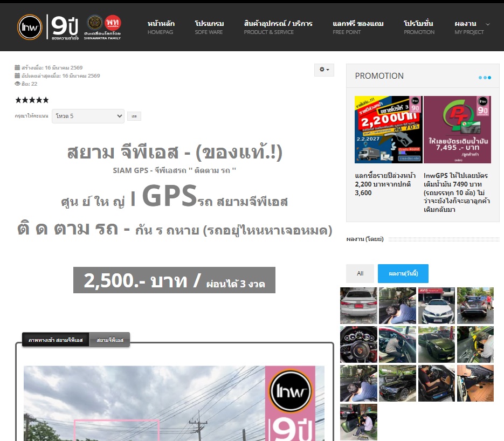Open orange car floor interior thumbnail
Screen dimensions: 504x441
point(475,383)
